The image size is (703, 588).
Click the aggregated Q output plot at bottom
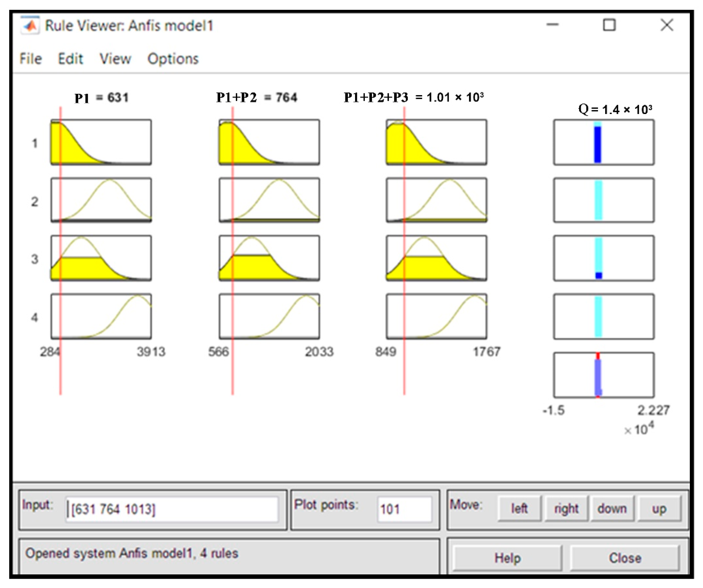pyautogui.click(x=604, y=375)
